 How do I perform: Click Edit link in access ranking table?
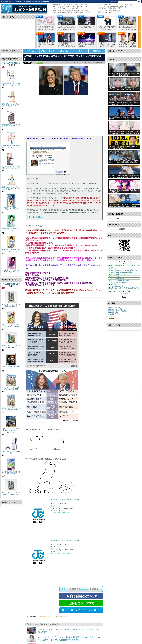[x=110, y=291]
